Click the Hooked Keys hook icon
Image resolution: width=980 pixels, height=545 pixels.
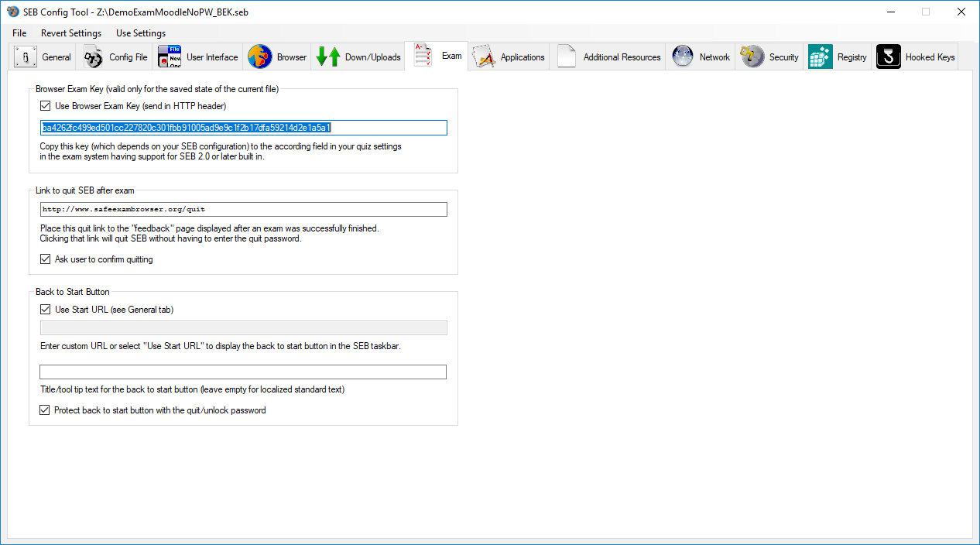pyautogui.click(x=889, y=57)
